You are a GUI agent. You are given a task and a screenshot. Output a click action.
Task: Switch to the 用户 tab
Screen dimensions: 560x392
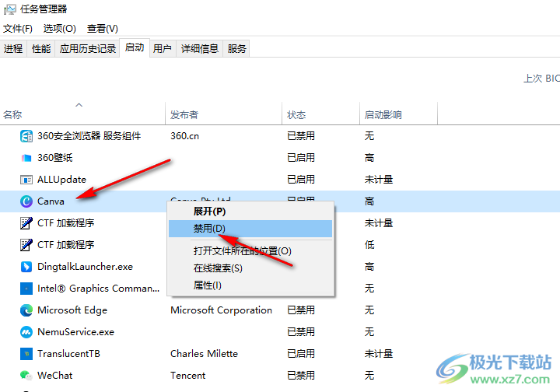tap(163, 48)
